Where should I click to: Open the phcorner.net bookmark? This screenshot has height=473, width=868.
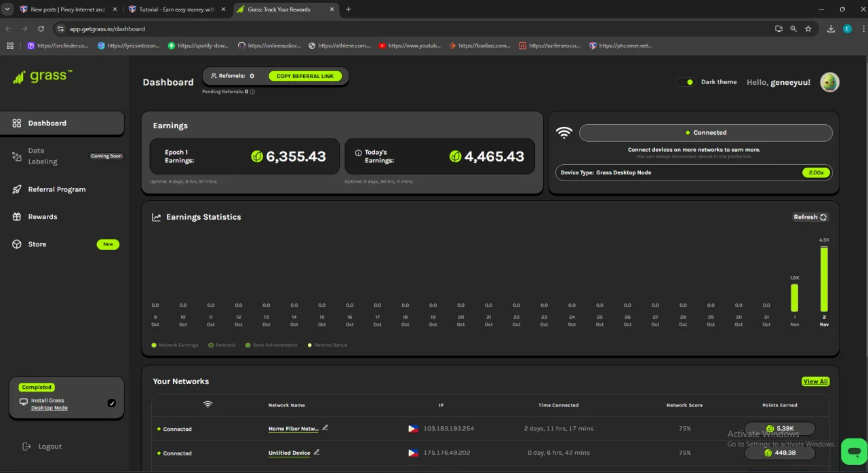click(620, 45)
